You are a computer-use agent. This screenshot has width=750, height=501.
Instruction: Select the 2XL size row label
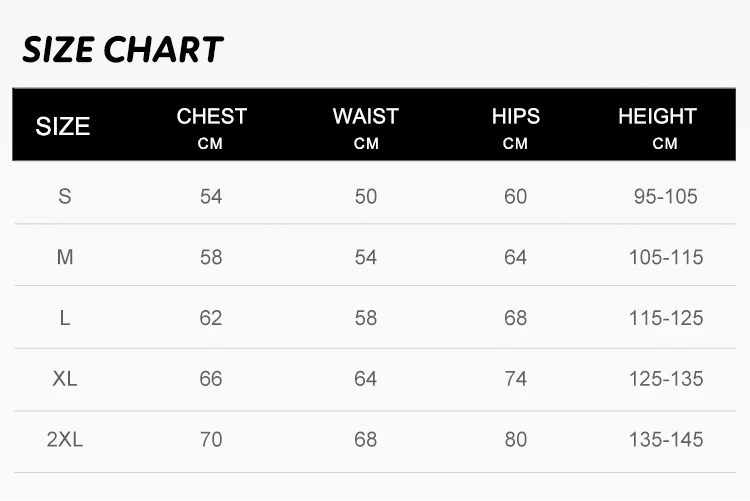tap(65, 439)
